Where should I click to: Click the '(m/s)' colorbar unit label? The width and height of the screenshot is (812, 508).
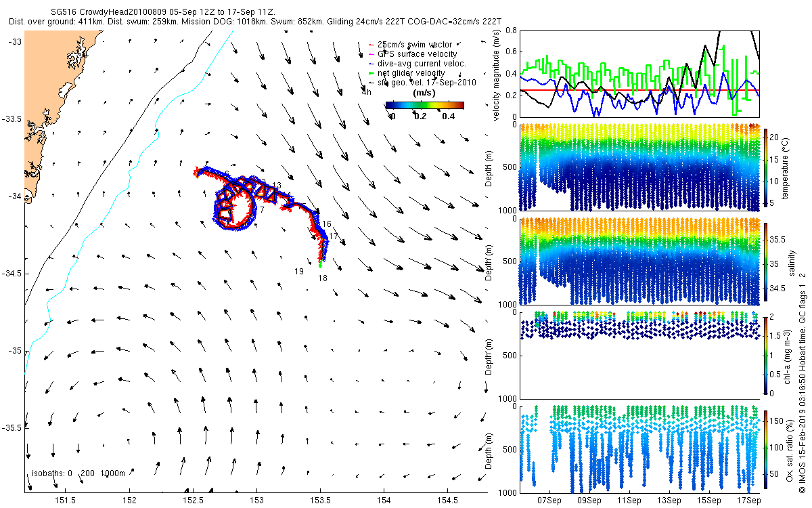[424, 93]
